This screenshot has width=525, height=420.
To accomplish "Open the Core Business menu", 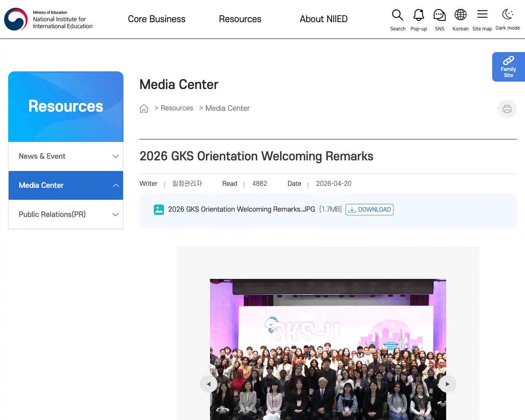I will [157, 19].
